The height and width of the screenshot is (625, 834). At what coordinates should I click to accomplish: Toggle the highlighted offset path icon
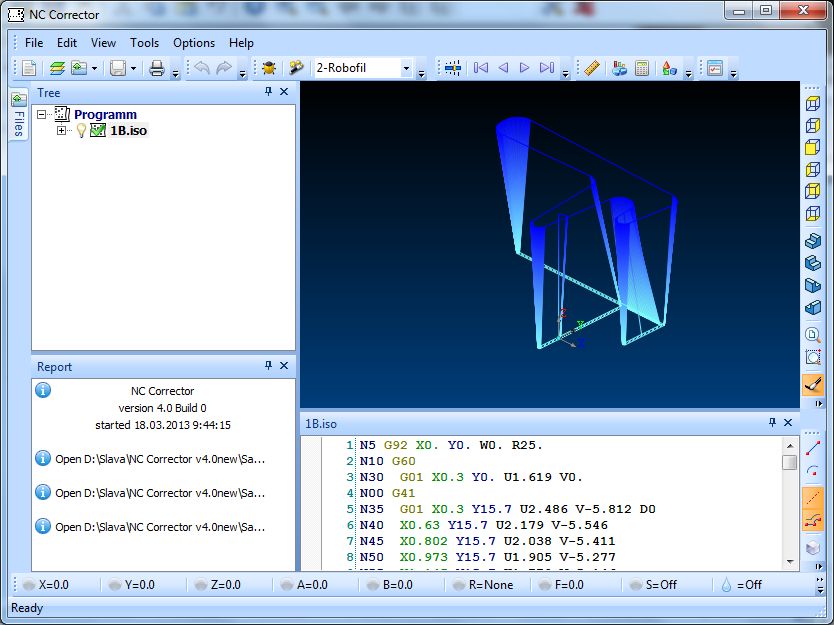(x=812, y=520)
